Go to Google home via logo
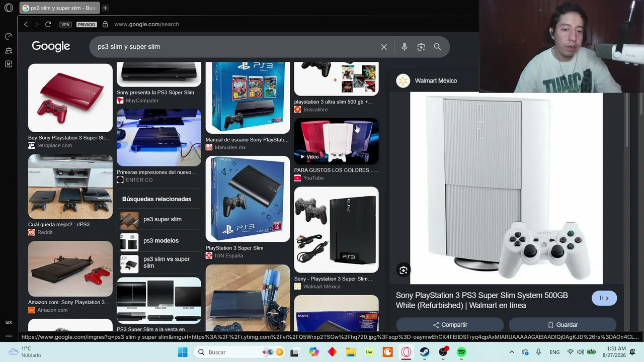Viewport: 644px width, 362px height. pos(51,46)
